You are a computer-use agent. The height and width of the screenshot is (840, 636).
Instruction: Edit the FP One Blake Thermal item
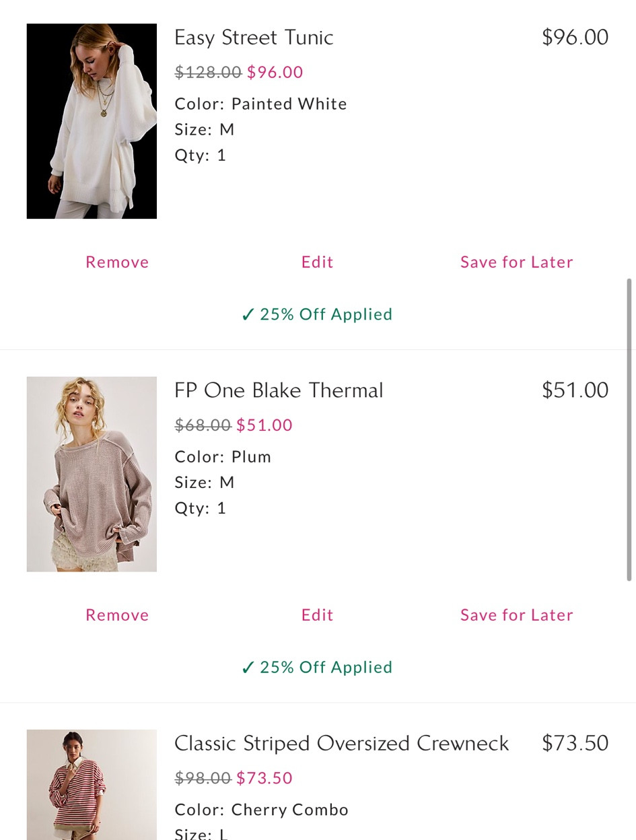pyautogui.click(x=316, y=615)
